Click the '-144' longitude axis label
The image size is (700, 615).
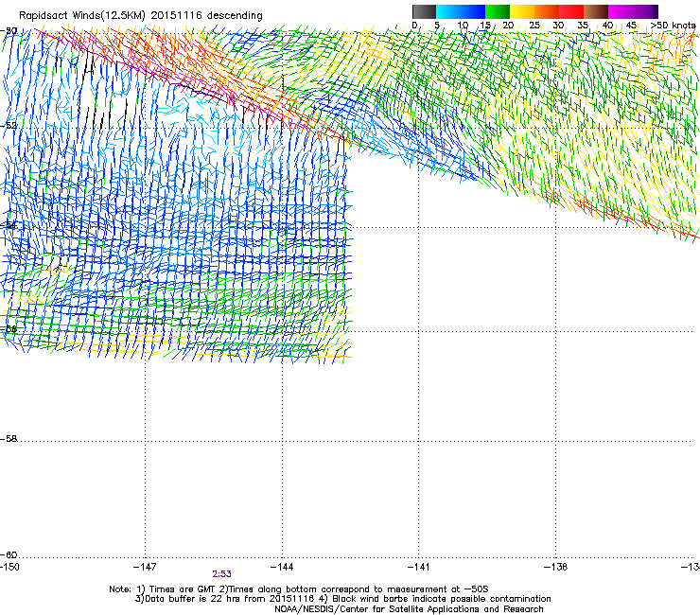282,567
